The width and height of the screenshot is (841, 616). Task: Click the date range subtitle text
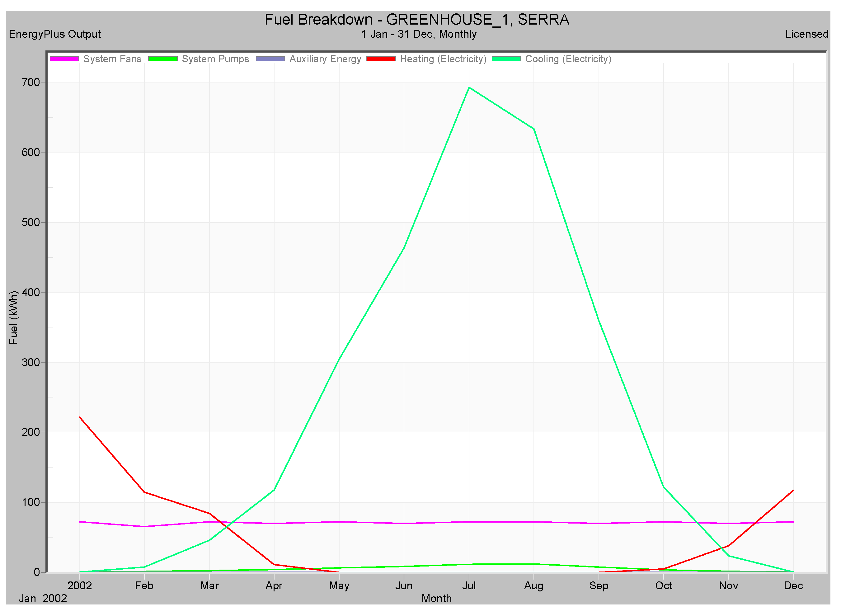[419, 34]
